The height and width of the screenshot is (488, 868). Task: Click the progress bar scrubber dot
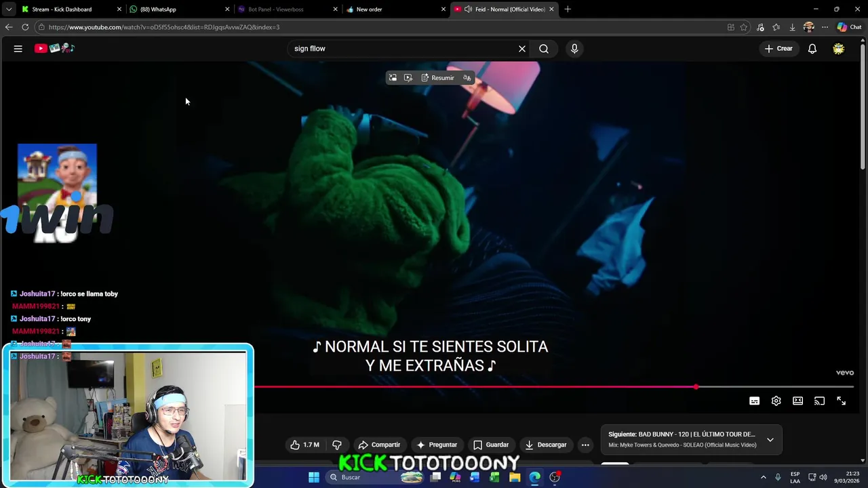pos(696,387)
